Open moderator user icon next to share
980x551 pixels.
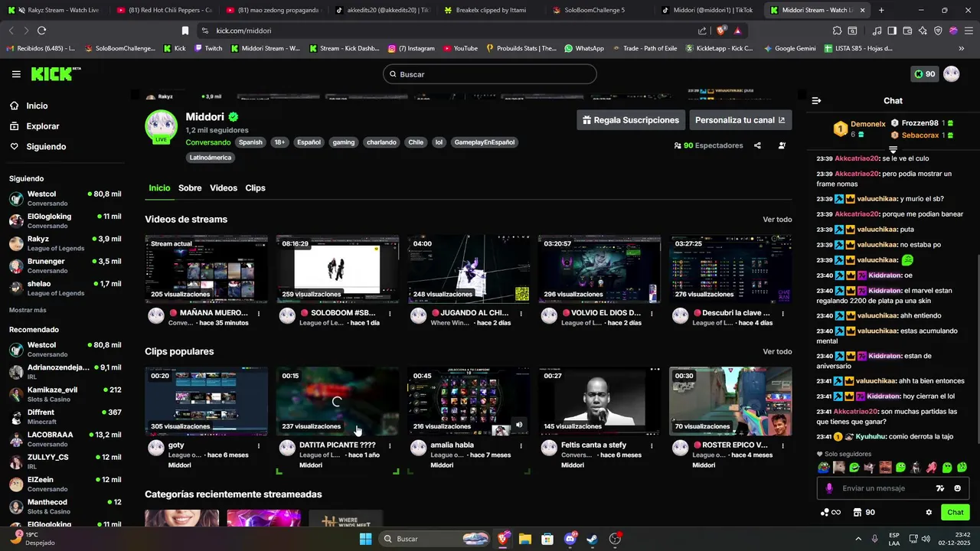pyautogui.click(x=782, y=145)
